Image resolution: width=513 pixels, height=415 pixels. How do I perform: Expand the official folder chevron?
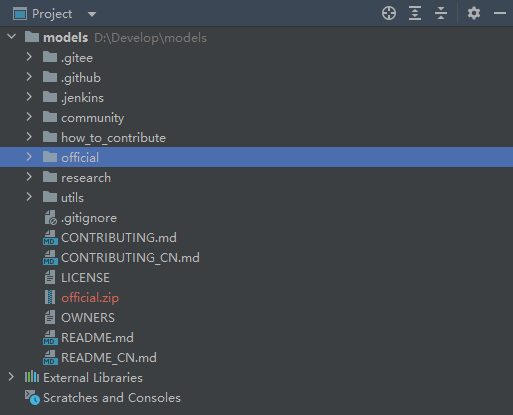pyautogui.click(x=29, y=157)
